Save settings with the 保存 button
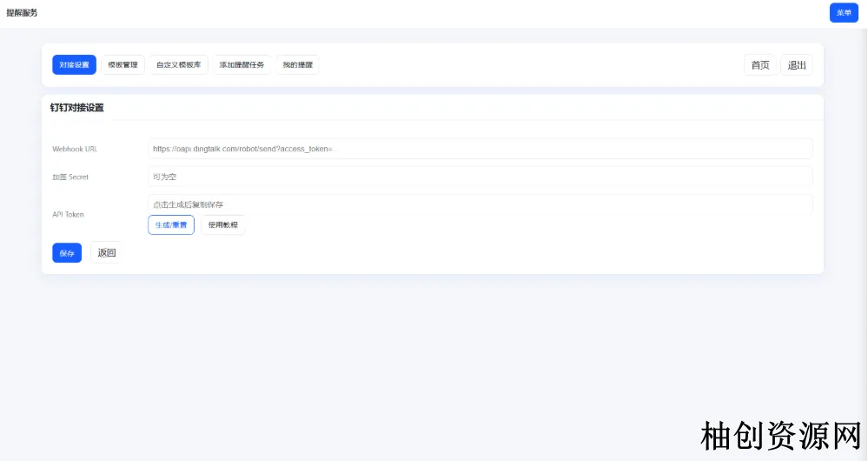The width and height of the screenshot is (868, 461). pos(67,253)
